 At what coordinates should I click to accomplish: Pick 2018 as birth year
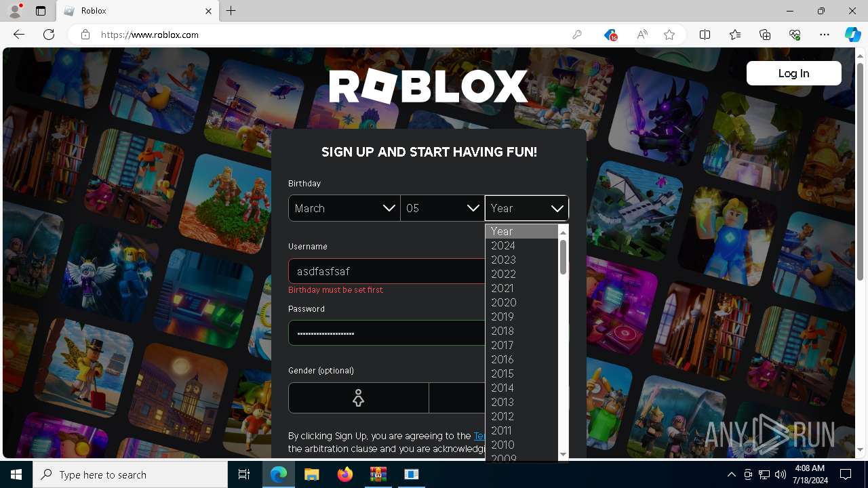521,331
